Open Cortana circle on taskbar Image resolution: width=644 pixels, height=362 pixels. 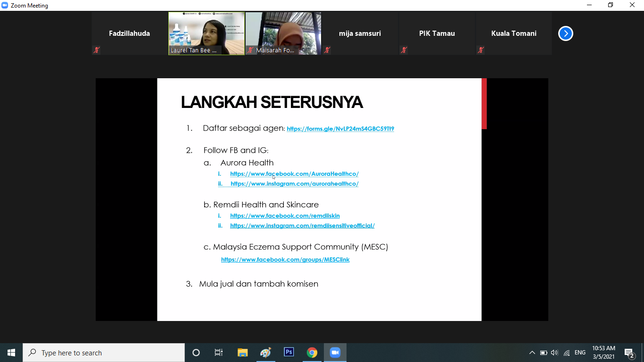(x=196, y=353)
